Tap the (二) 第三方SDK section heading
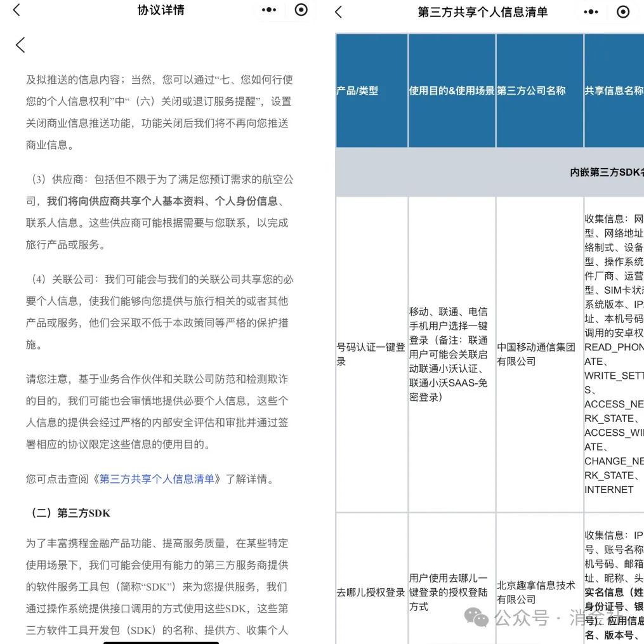This screenshot has width=644, height=644. click(70, 513)
